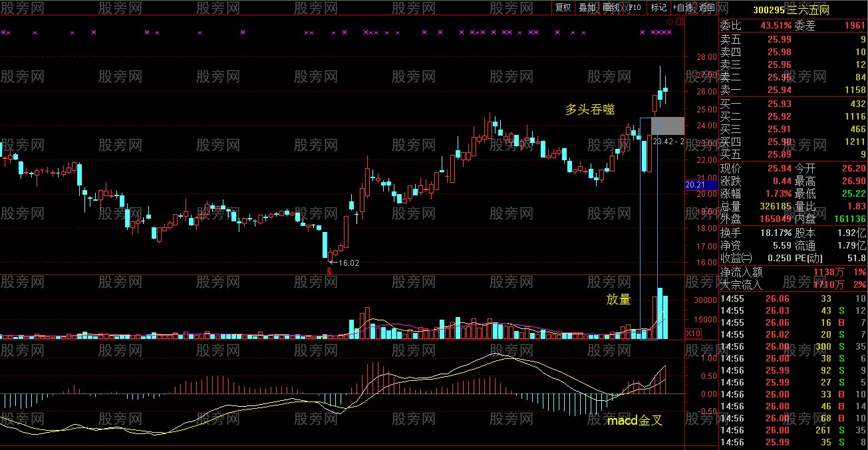The image size is (868, 450).
Task: Click the 16.00 price axis label
Action: [705, 263]
